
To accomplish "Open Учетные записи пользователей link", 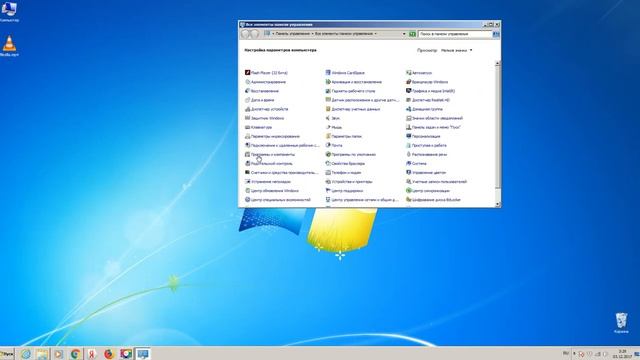I will (439, 182).
